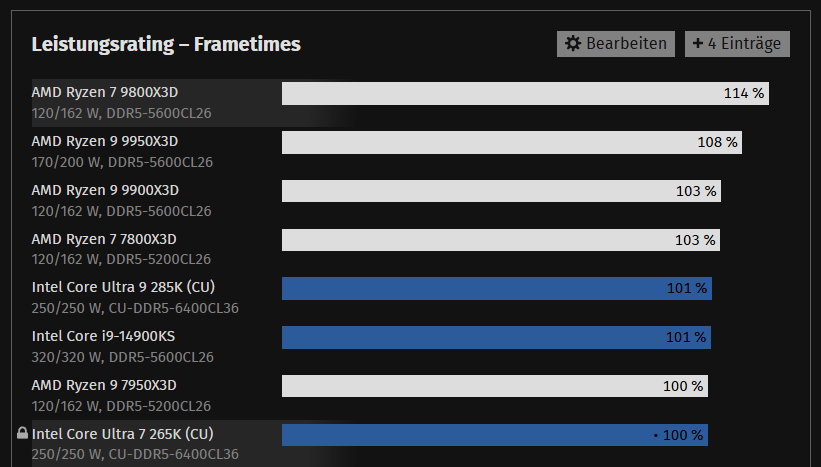Select the AMD Ryzen 9 9900X3D entry
The width and height of the screenshot is (821, 467).
coord(104,191)
